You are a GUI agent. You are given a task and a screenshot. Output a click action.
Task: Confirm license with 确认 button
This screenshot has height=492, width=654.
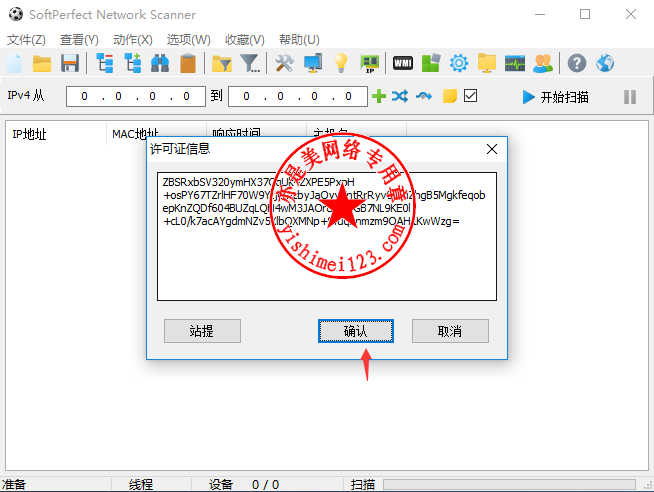click(356, 331)
